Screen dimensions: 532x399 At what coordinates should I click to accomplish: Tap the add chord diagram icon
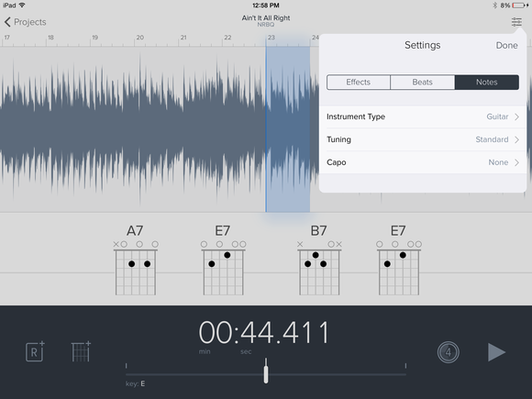(x=81, y=351)
